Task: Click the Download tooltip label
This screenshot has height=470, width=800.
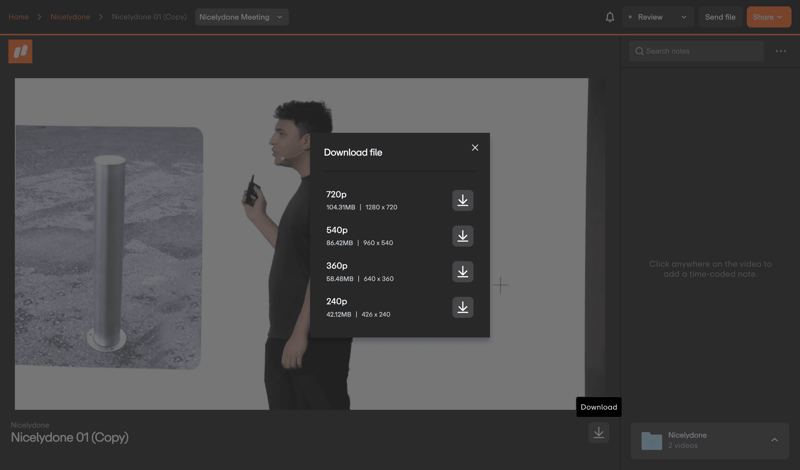Action: [599, 407]
